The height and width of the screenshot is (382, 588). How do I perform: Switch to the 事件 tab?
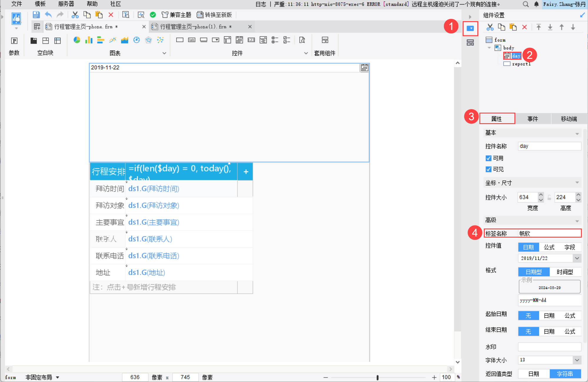(533, 119)
